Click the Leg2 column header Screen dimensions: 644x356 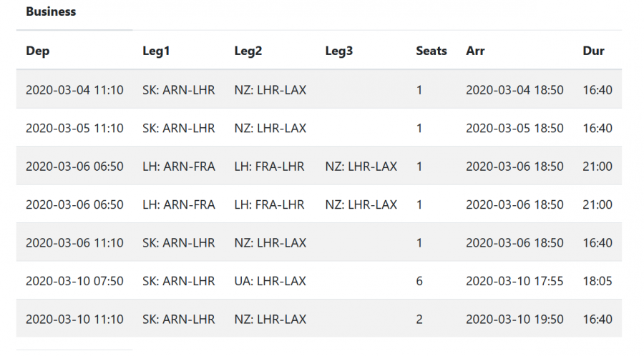pyautogui.click(x=248, y=51)
